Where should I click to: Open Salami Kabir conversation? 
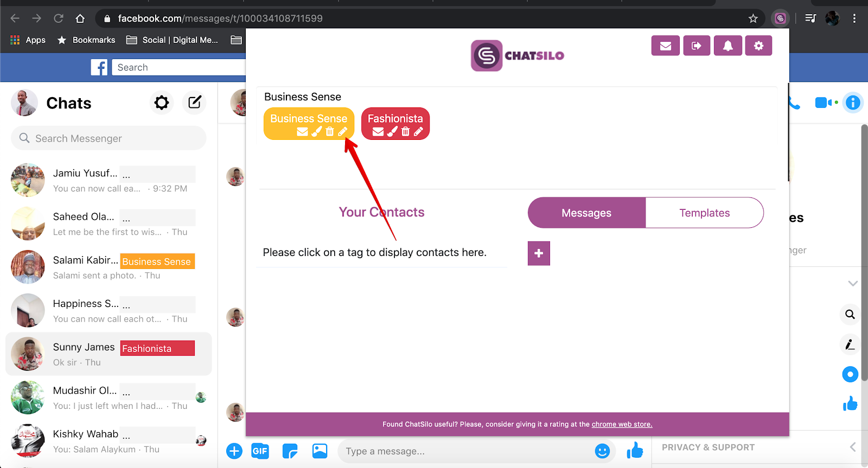pyautogui.click(x=108, y=267)
